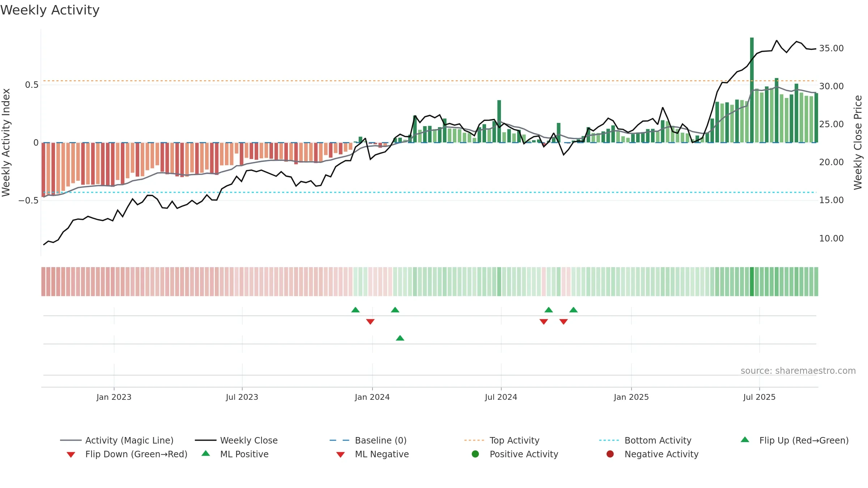Click the 20.00 price axis value
This screenshot has width=868, height=488.
coord(831,162)
